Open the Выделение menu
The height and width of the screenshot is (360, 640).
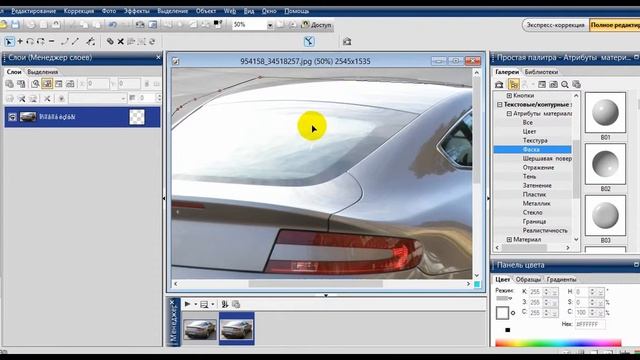click(x=173, y=11)
